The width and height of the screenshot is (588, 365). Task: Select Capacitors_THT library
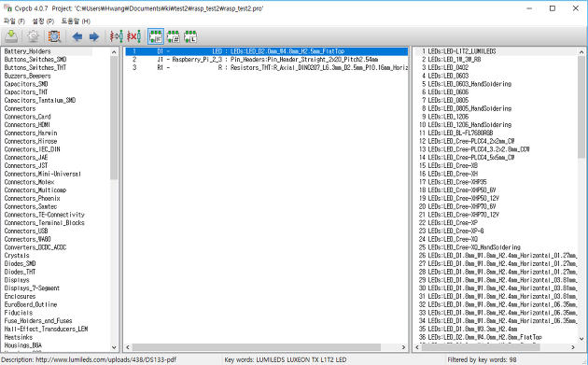26,91
